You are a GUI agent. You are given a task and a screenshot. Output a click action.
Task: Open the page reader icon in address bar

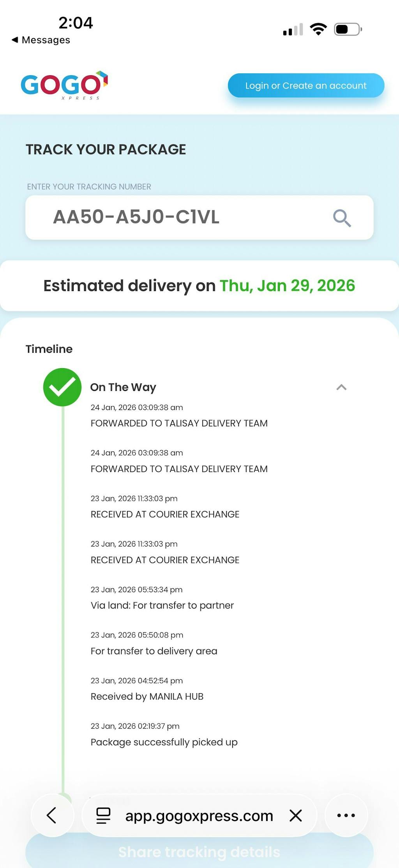103,815
